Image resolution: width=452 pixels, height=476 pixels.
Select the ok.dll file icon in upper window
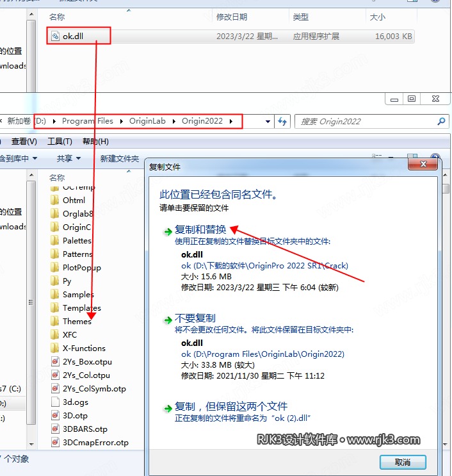pos(55,36)
